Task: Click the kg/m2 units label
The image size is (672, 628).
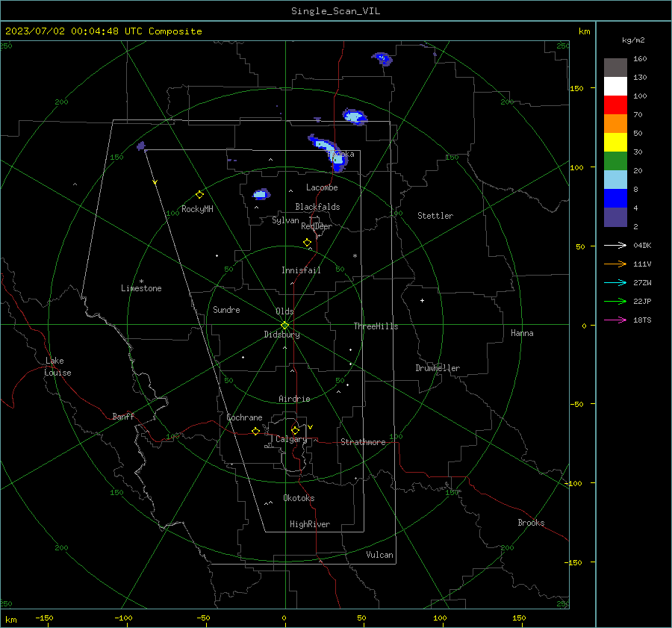Action: click(633, 40)
